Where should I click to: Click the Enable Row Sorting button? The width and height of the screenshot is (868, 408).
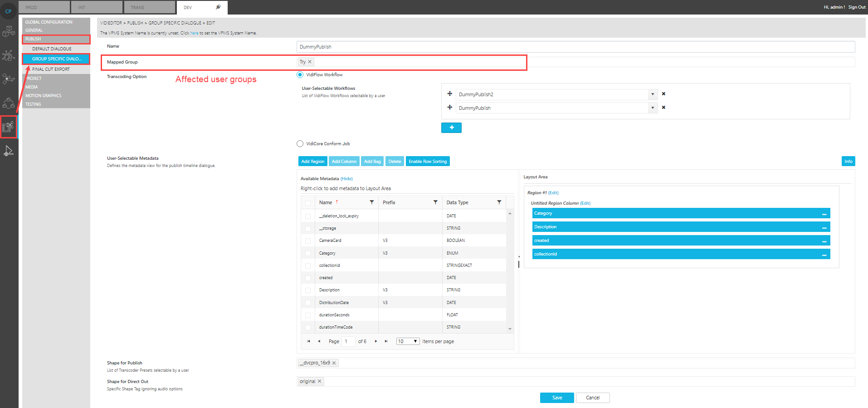tap(427, 162)
